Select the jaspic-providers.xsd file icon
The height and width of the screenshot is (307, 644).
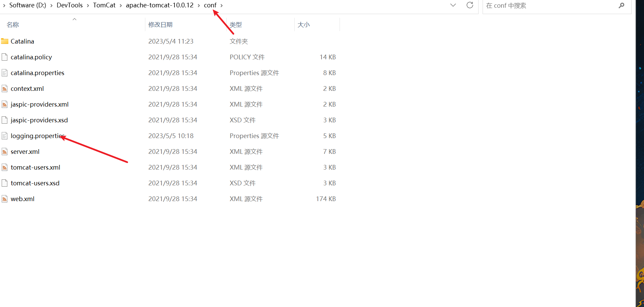pyautogui.click(x=5, y=120)
